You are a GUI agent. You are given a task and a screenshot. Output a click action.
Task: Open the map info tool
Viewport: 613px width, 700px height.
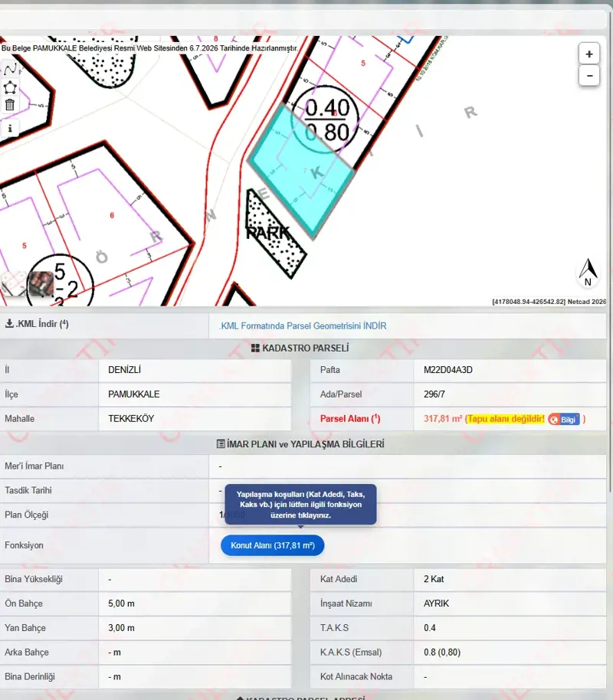pyautogui.click(x=10, y=129)
